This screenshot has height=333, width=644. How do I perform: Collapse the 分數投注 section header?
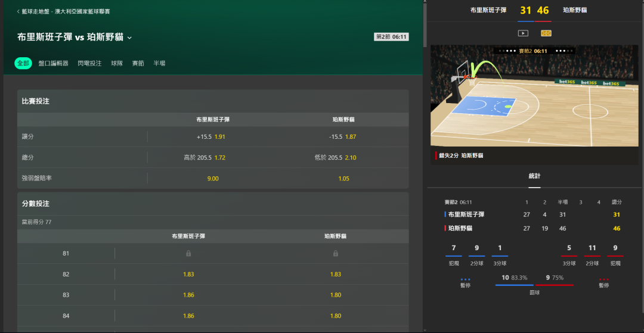[213, 204]
